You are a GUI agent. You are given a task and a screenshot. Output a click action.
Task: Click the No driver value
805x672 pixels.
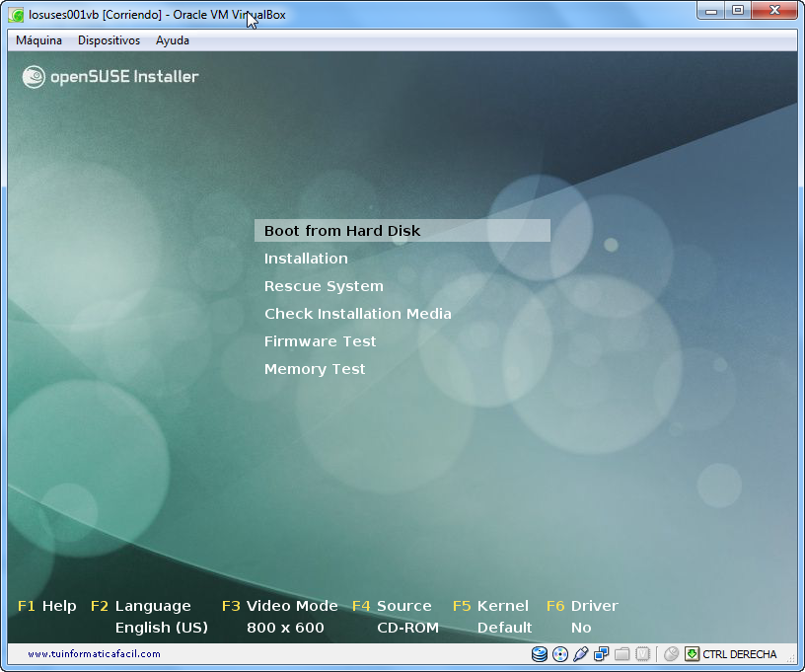pyautogui.click(x=581, y=628)
